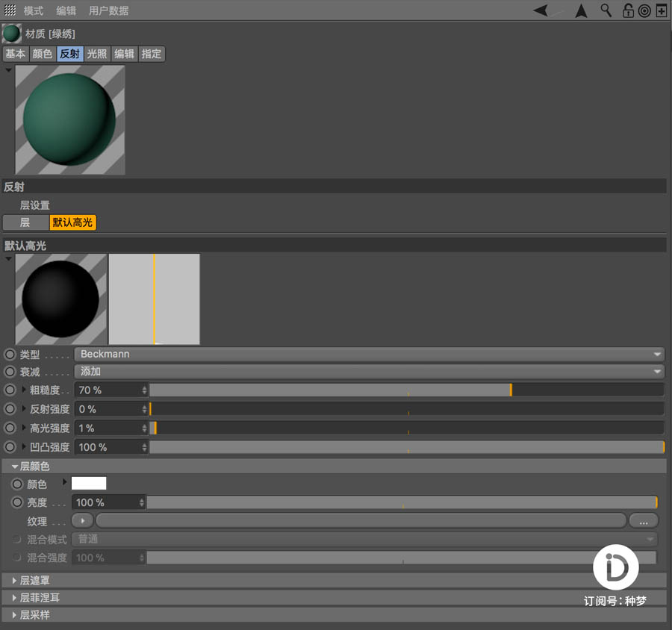Open the search icon in the top toolbar
This screenshot has height=630, width=672.
coord(605,10)
